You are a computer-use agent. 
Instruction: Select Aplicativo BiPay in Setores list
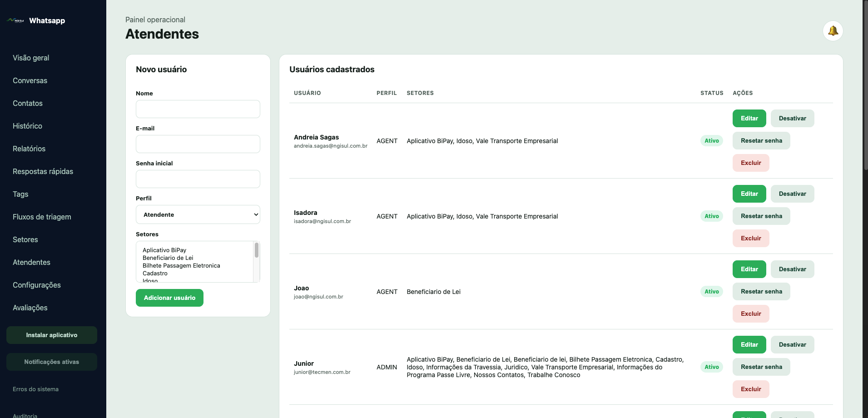tap(164, 250)
